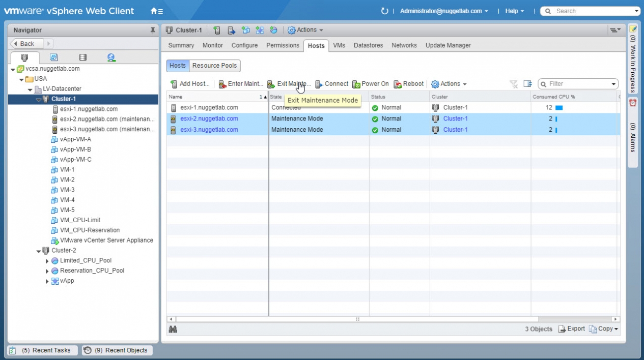
Task: Pin the Navigator panel
Action: click(x=153, y=31)
